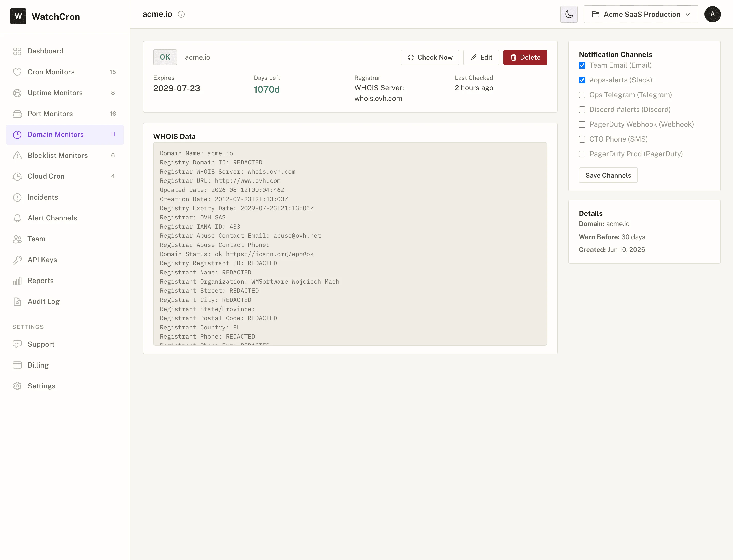Click the Support chat bubble icon
The width and height of the screenshot is (733, 560).
point(17,344)
